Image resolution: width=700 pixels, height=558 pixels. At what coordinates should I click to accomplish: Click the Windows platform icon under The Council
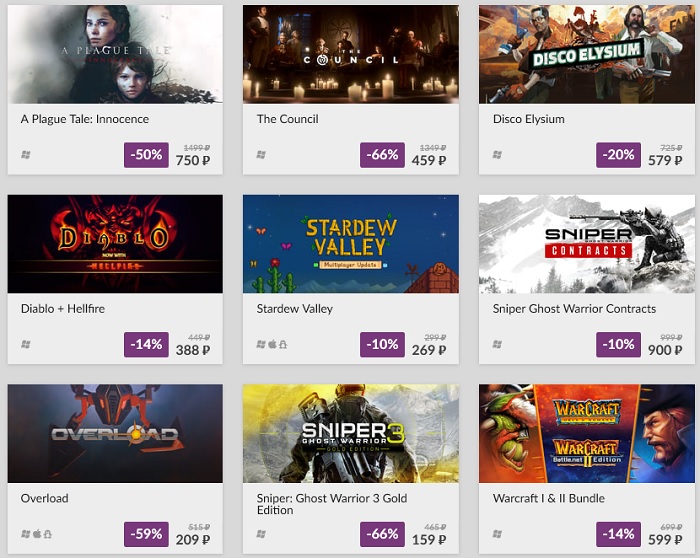[x=261, y=155]
